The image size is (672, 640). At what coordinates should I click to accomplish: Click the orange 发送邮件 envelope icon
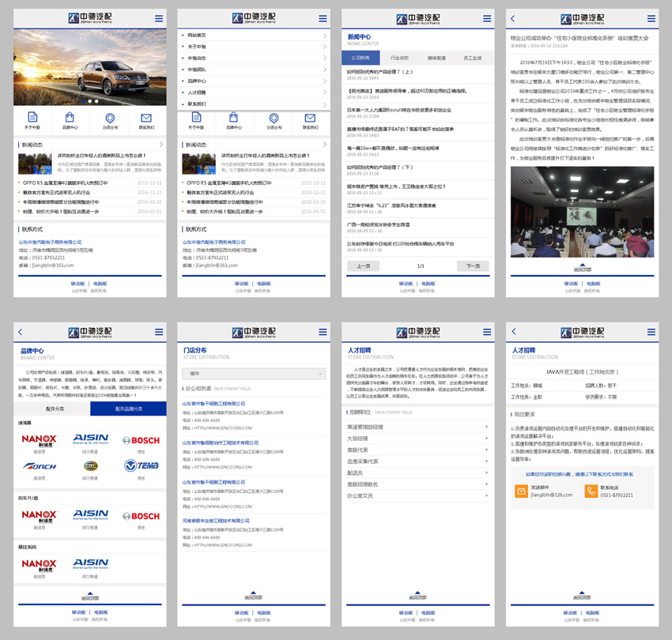coord(521,491)
